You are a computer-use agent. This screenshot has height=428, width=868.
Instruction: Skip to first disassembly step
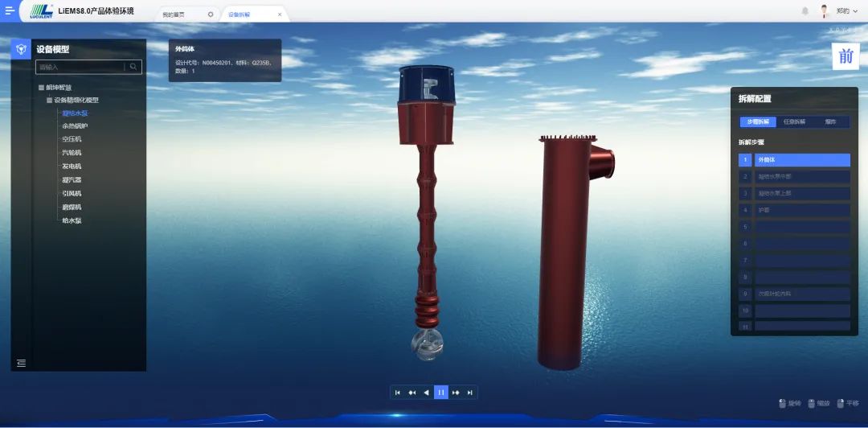397,392
